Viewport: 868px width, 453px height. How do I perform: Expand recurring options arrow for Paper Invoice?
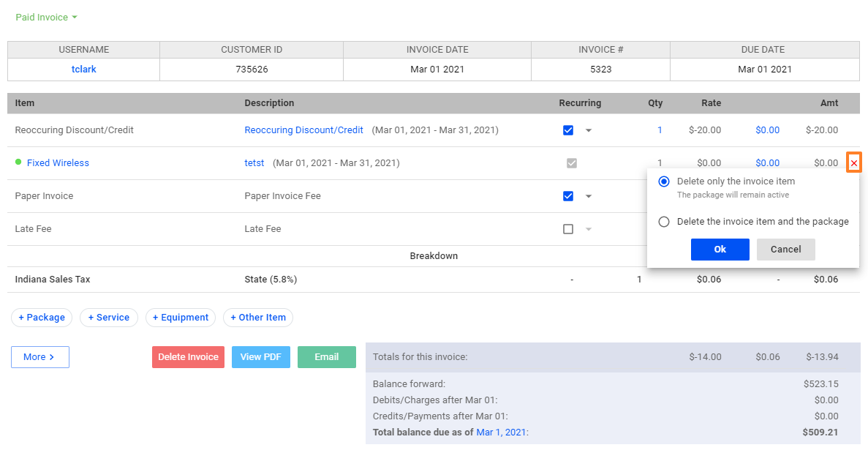click(x=589, y=196)
